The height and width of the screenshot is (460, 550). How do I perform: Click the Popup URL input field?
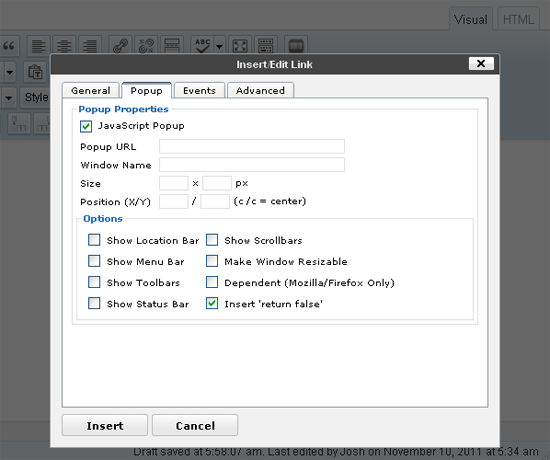tap(252, 146)
